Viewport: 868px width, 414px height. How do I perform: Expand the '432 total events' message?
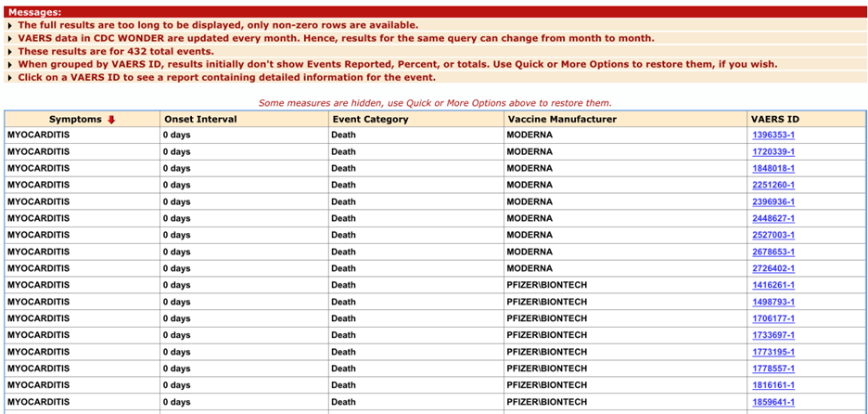tap(10, 52)
